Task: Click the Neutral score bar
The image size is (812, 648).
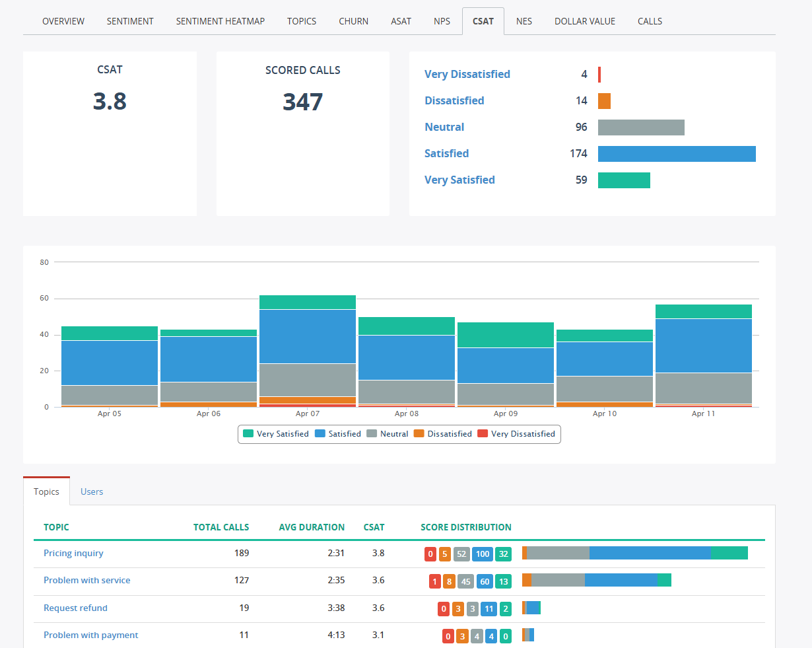Action: [x=640, y=127]
